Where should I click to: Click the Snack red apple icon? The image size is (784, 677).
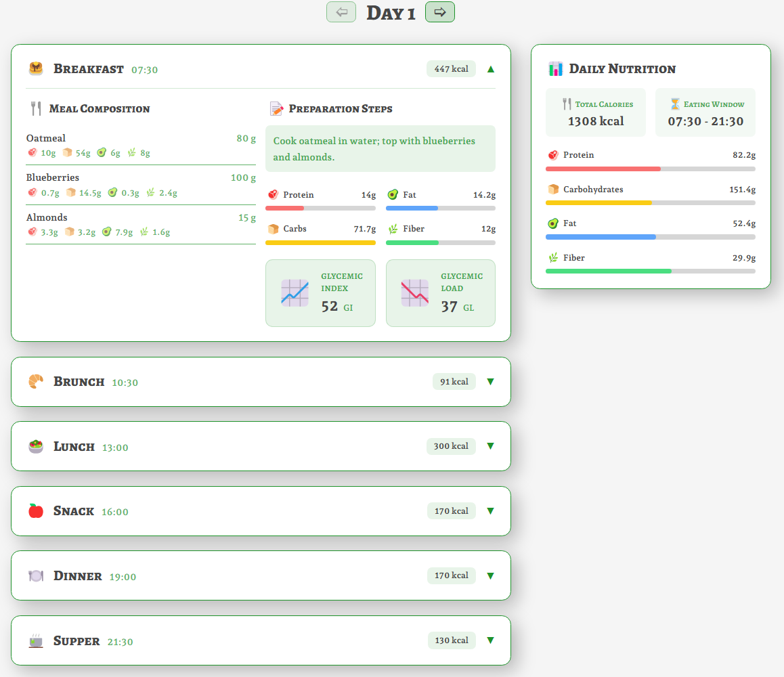pos(36,510)
